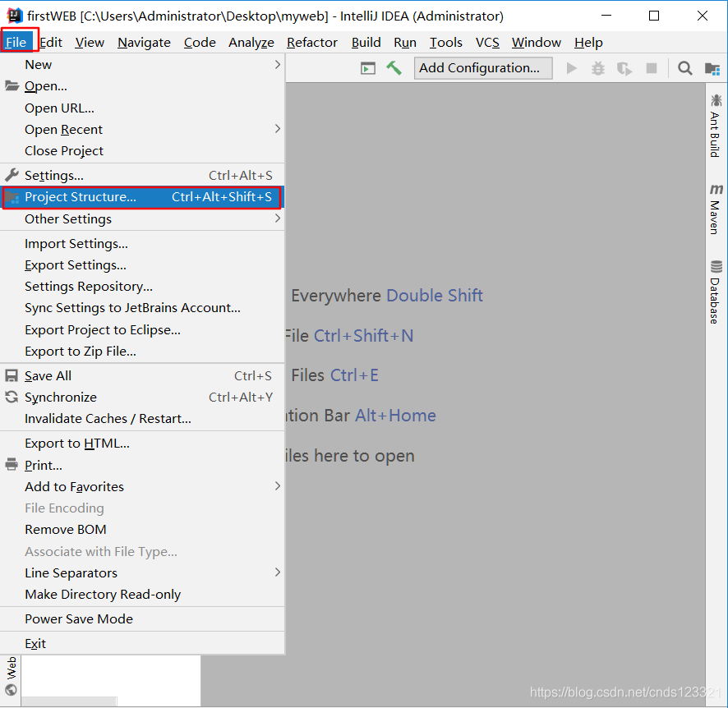This screenshot has width=728, height=708.
Task: Click IntelliJ IDEA logo in title bar
Action: tap(15, 16)
